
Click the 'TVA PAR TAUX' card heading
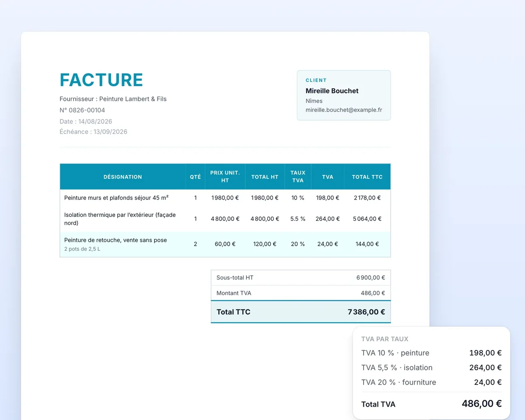tap(385, 339)
